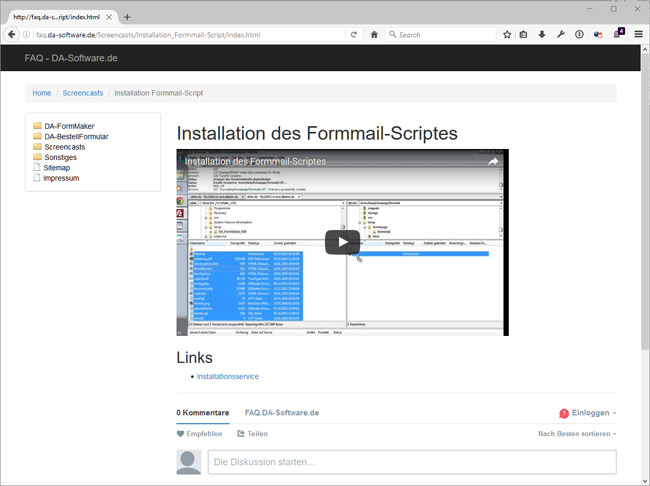Click the 'Links' heading

click(194, 357)
